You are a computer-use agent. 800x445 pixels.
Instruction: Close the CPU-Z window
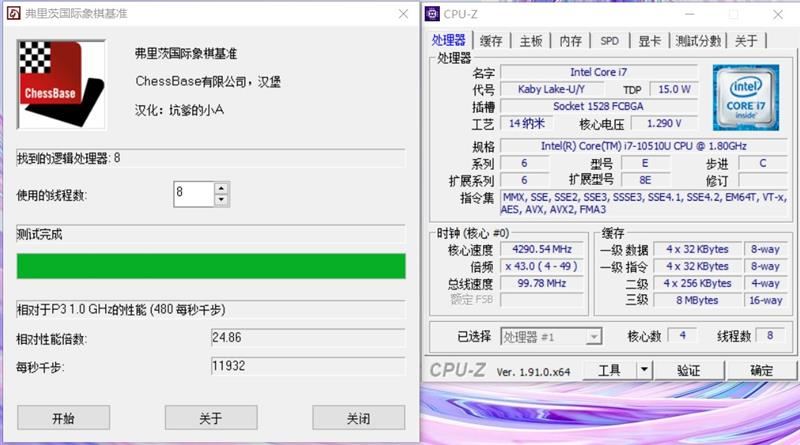tap(778, 14)
